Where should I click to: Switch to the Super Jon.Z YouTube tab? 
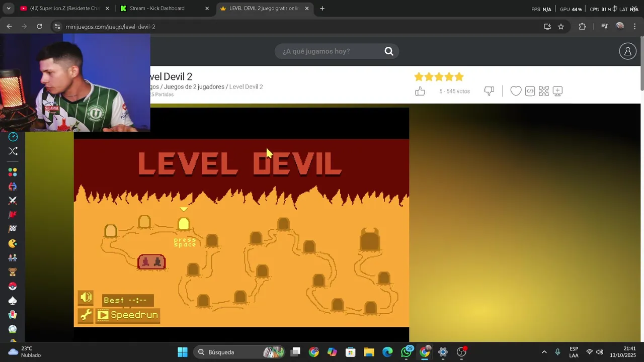pos(63,9)
